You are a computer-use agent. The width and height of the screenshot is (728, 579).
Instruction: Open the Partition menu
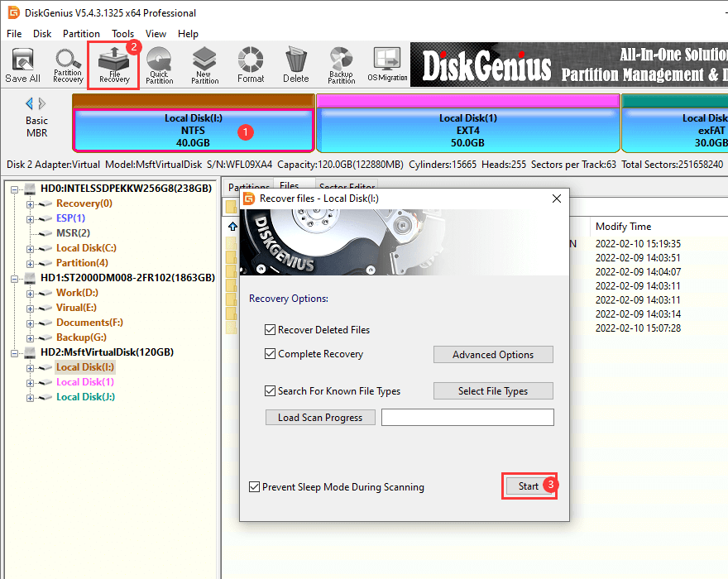81,34
